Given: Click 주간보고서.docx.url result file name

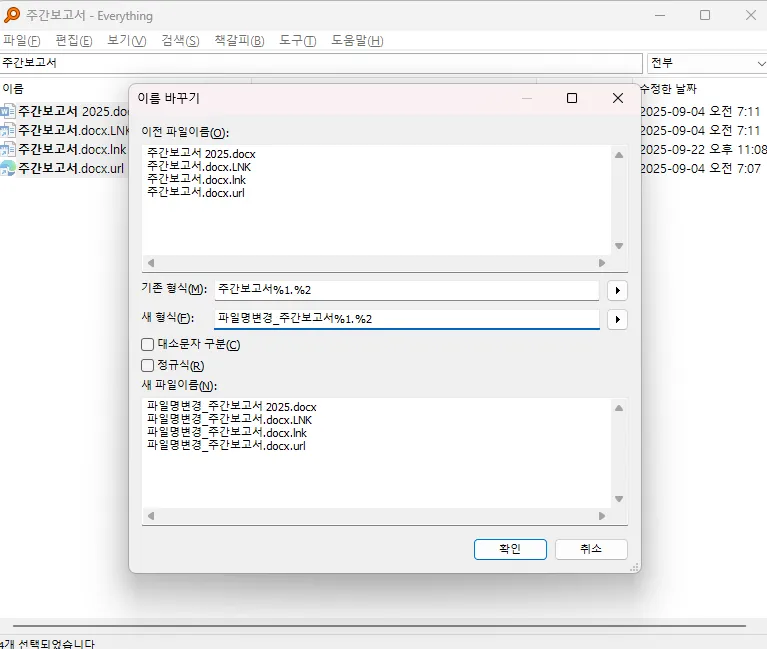Looking at the screenshot, I should point(71,168).
